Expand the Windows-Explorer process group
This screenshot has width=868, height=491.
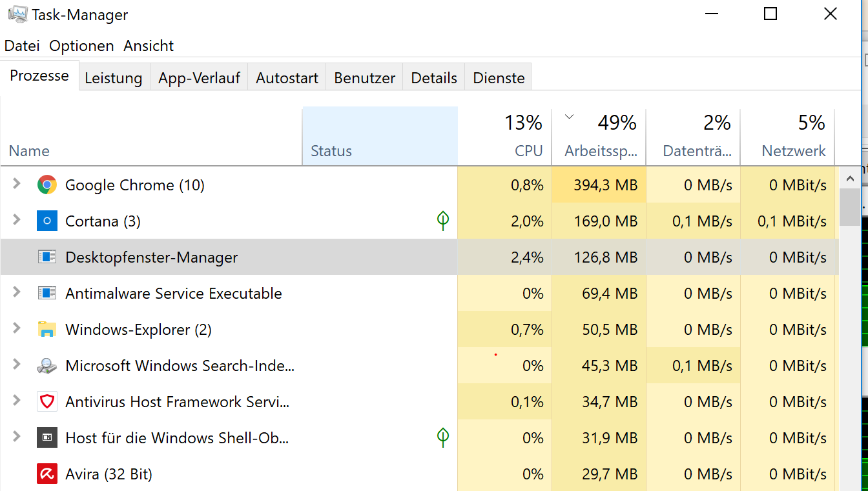tap(15, 329)
